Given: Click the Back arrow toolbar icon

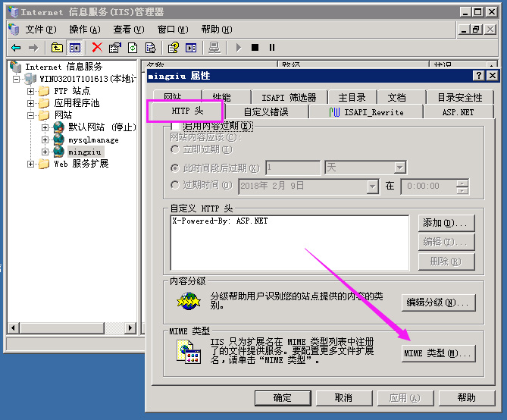Looking at the screenshot, I should tap(16, 48).
